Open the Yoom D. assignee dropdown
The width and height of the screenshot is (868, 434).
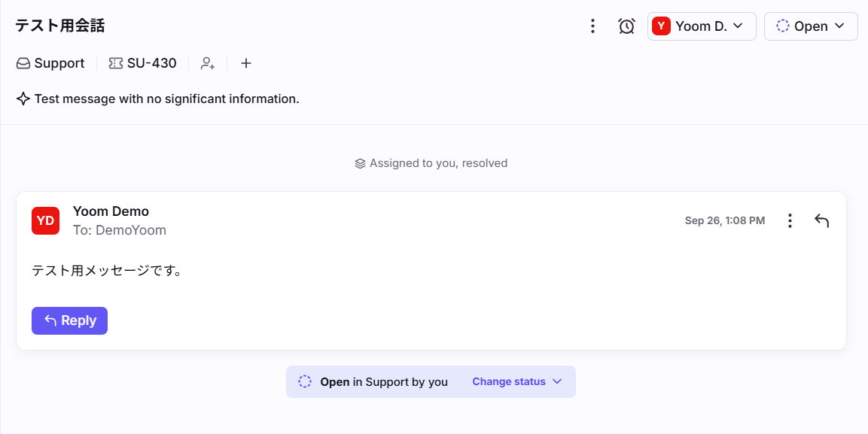coord(702,26)
